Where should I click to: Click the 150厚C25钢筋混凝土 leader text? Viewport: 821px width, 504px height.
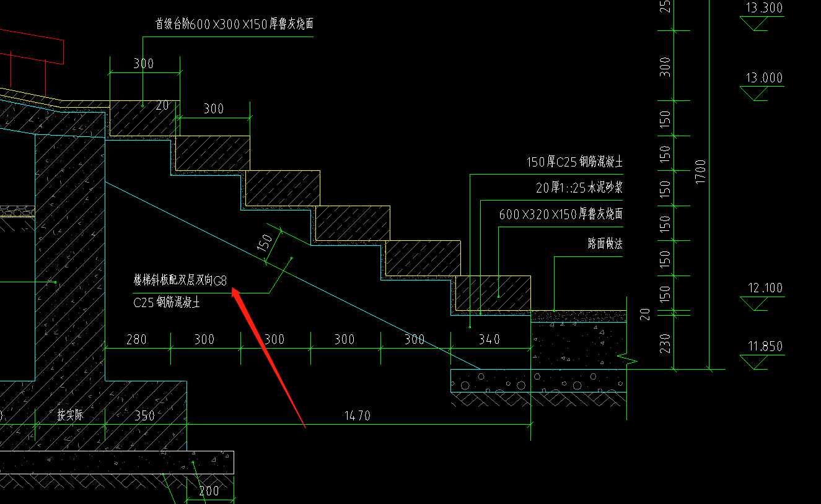(574, 163)
